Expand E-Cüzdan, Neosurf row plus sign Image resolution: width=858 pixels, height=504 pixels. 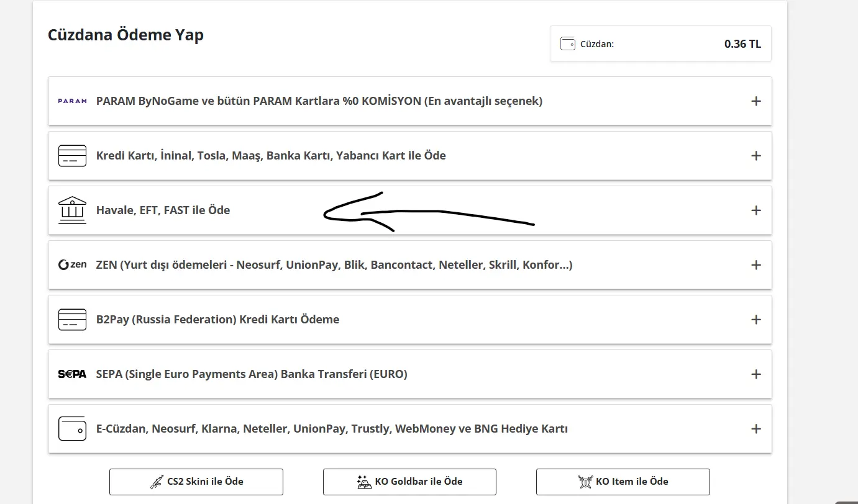(756, 429)
